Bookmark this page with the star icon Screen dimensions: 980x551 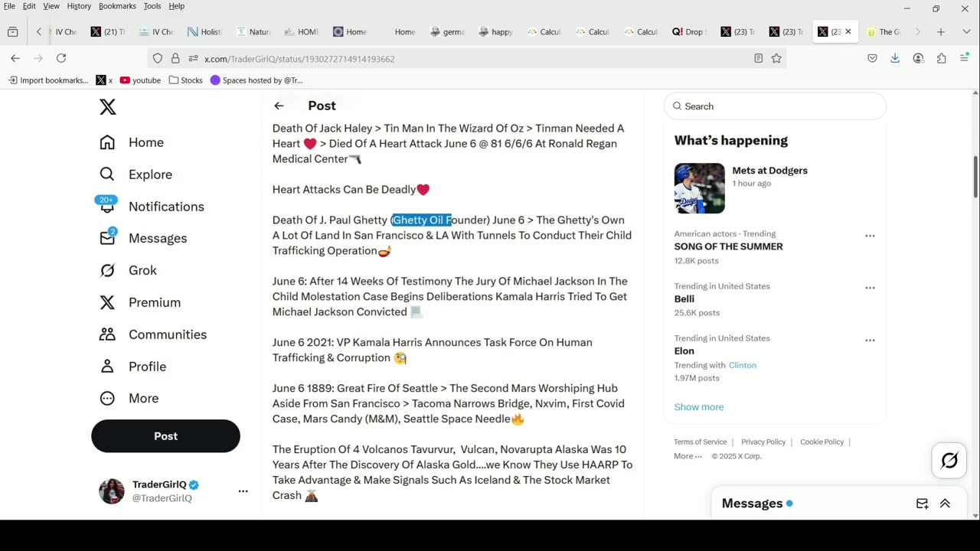tap(776, 58)
